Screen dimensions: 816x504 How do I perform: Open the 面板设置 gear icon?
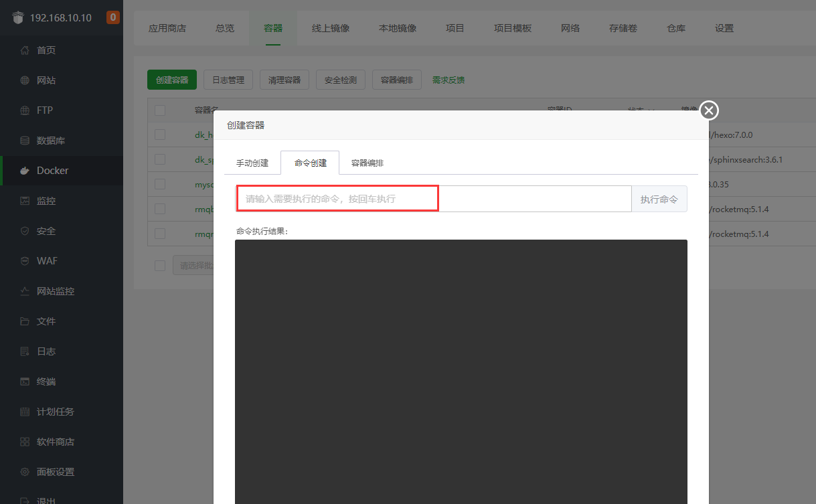pyautogui.click(x=25, y=472)
